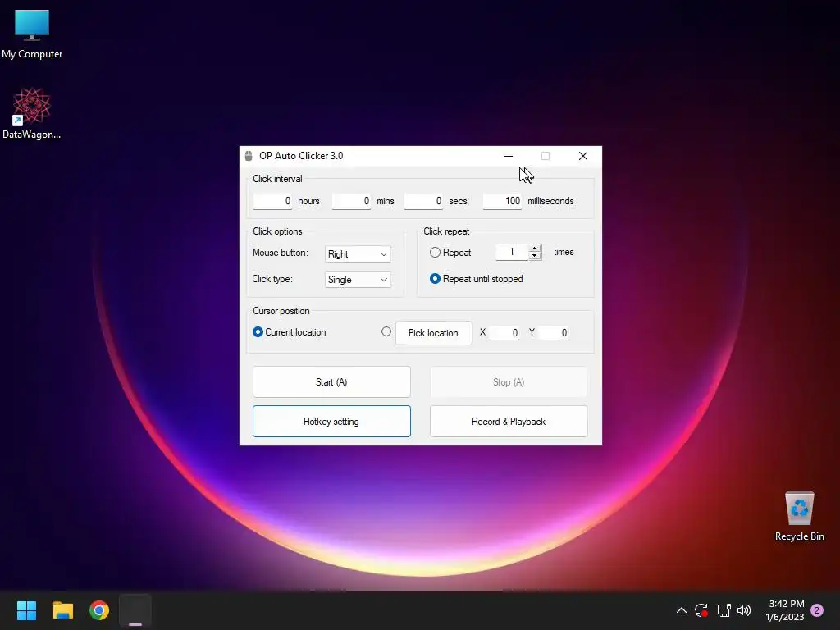Select the Repeat times radio button
This screenshot has width=840, height=630.
[435, 253]
